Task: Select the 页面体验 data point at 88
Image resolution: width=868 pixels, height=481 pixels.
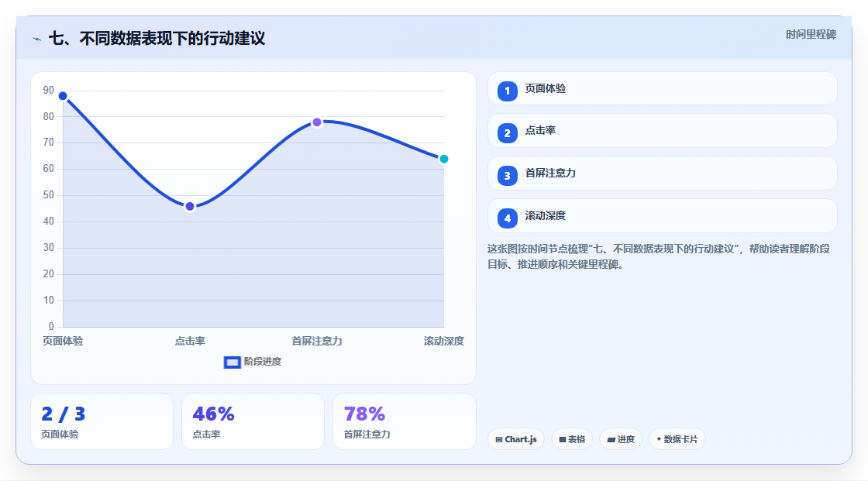Action: (63, 96)
